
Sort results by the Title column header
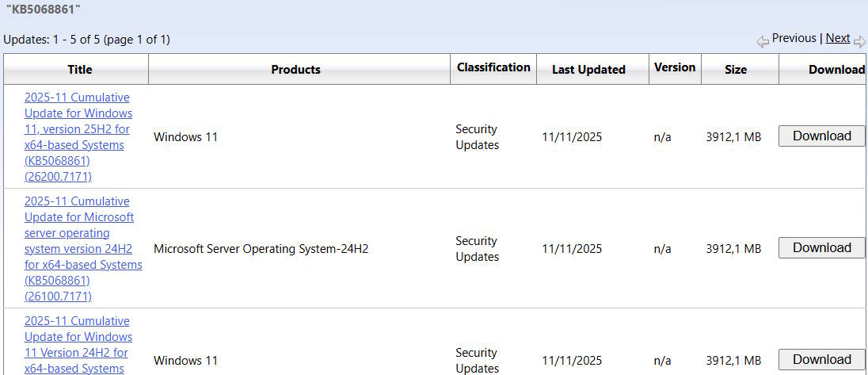[x=79, y=70]
